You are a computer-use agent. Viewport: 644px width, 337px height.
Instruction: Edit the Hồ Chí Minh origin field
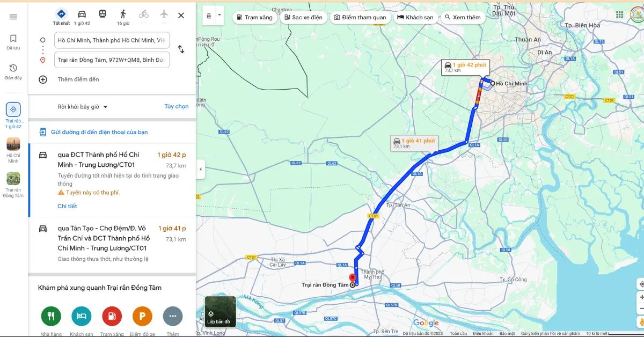click(x=112, y=40)
